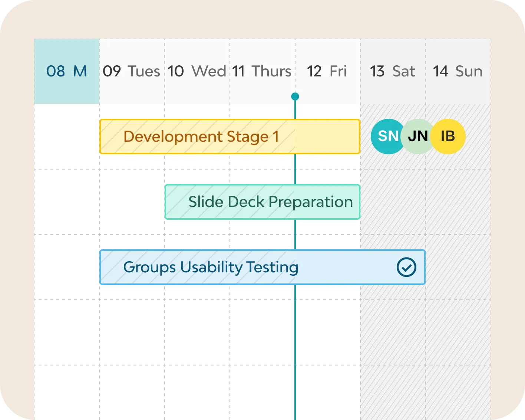Select the 13 Sat day header
This screenshot has width=525, height=420.
393,71
